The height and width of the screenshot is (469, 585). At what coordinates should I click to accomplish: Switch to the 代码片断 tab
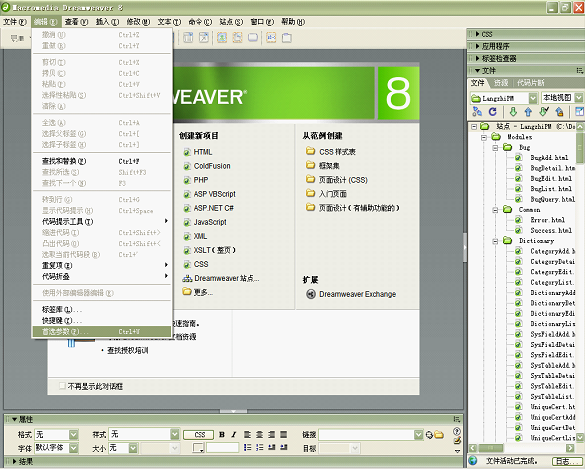531,83
